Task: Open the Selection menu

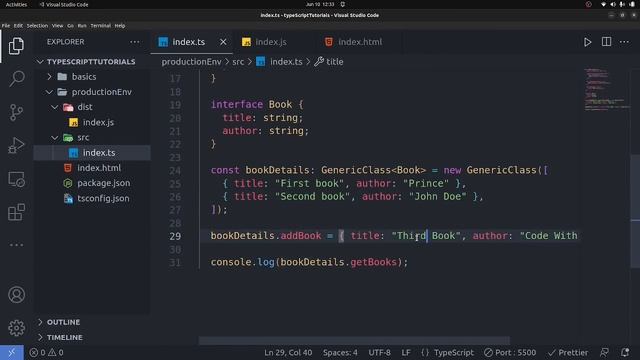Action: pyautogui.click(x=37, y=25)
